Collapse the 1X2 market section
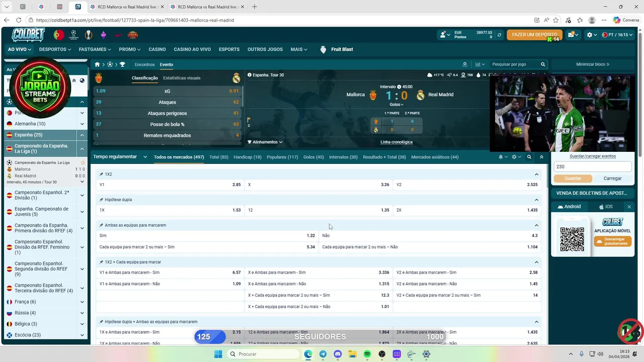This screenshot has height=362, width=644. point(536,174)
